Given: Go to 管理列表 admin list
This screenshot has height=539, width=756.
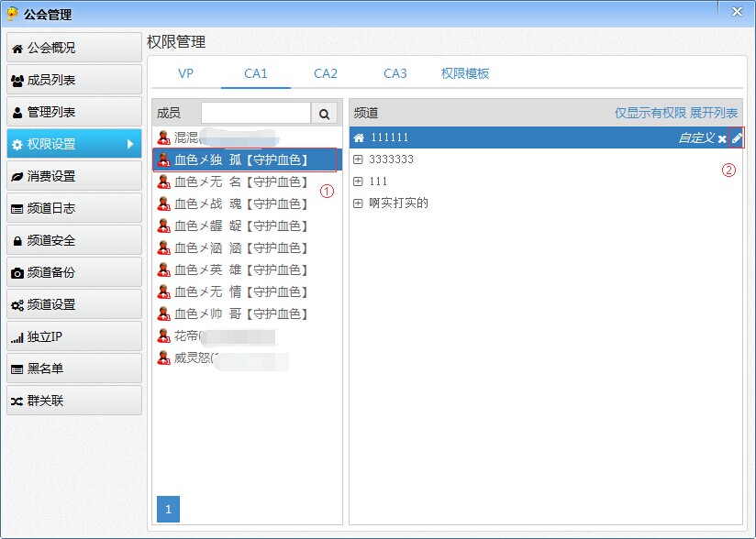Looking at the screenshot, I should click(x=74, y=112).
